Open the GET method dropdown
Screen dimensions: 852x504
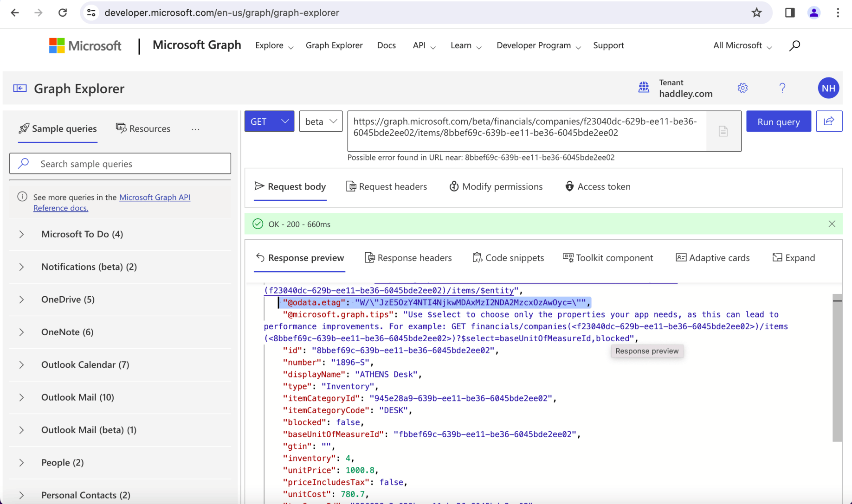[269, 121]
